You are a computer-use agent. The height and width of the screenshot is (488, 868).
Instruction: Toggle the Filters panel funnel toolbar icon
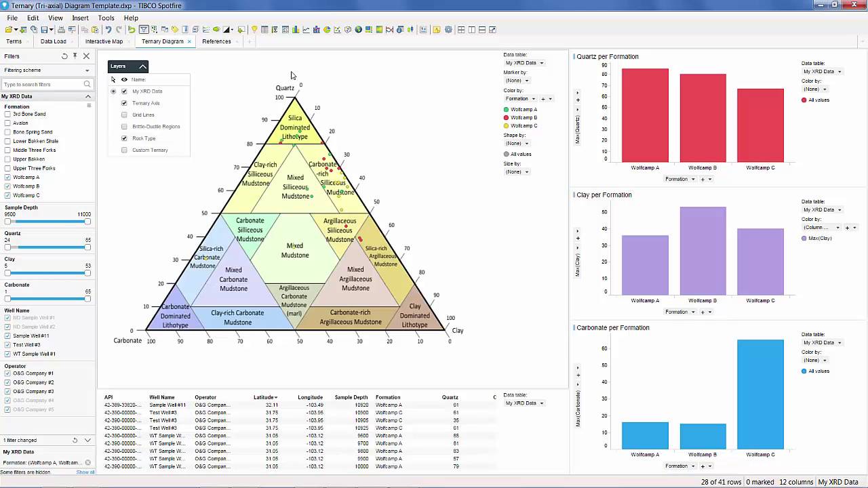(x=144, y=30)
